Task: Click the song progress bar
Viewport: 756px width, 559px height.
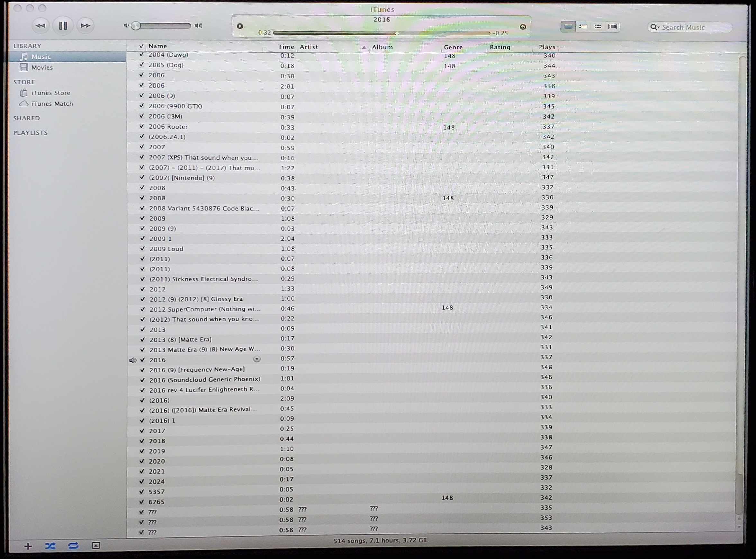Action: (x=382, y=33)
